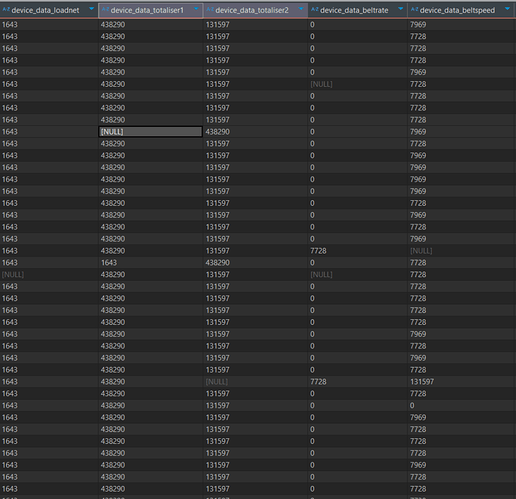This screenshot has width=516, height=499.
Task: Click the data type icon of device_data_beltrate column
Action: click(315, 10)
